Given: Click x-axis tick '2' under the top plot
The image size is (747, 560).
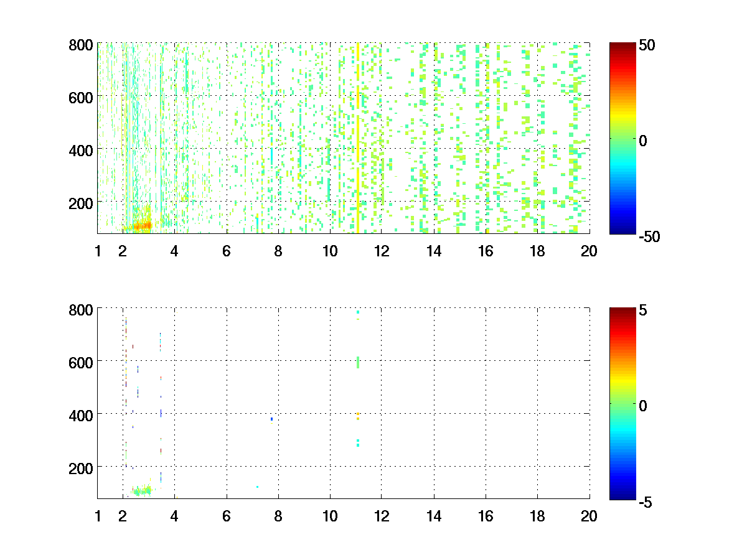Looking at the screenshot, I should click(x=123, y=251).
